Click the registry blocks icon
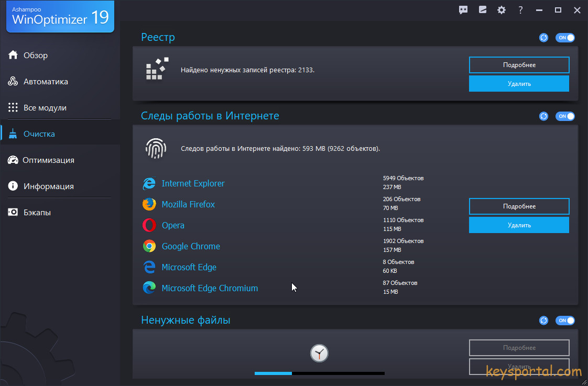This screenshot has width=588, height=386. [x=157, y=69]
